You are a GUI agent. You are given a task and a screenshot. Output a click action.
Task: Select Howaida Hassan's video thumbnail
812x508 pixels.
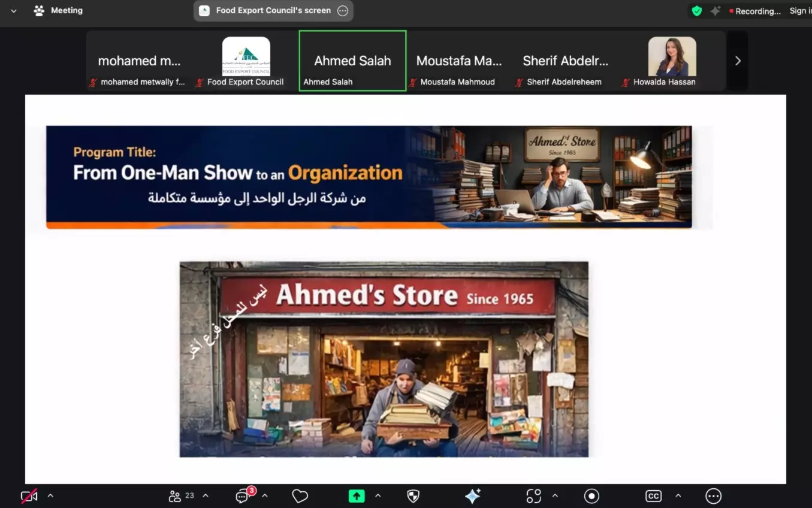672,61
